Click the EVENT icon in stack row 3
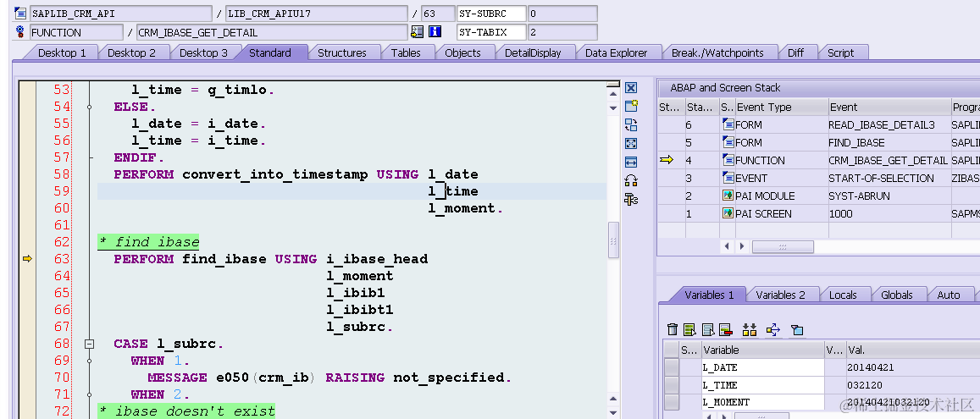 click(x=728, y=178)
